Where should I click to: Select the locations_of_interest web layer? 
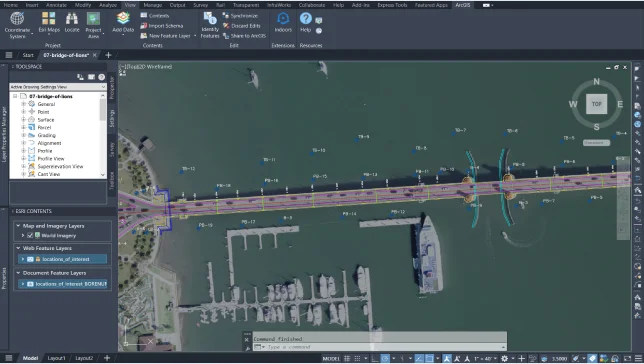point(62,259)
